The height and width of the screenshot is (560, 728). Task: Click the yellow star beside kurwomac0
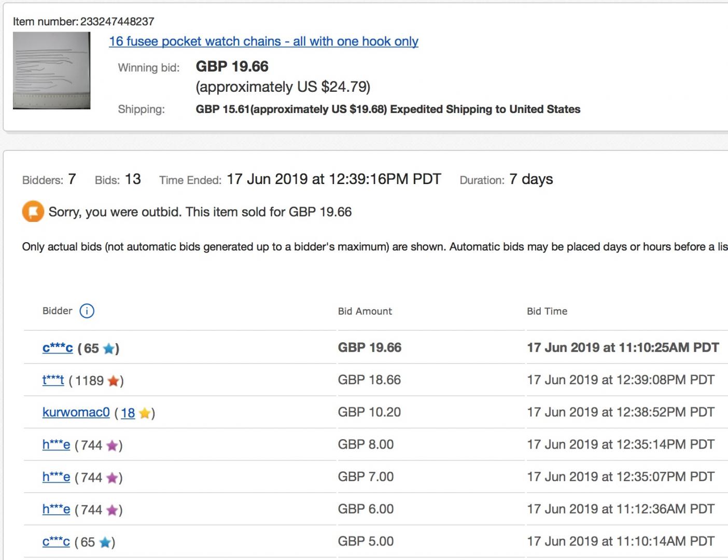point(144,413)
